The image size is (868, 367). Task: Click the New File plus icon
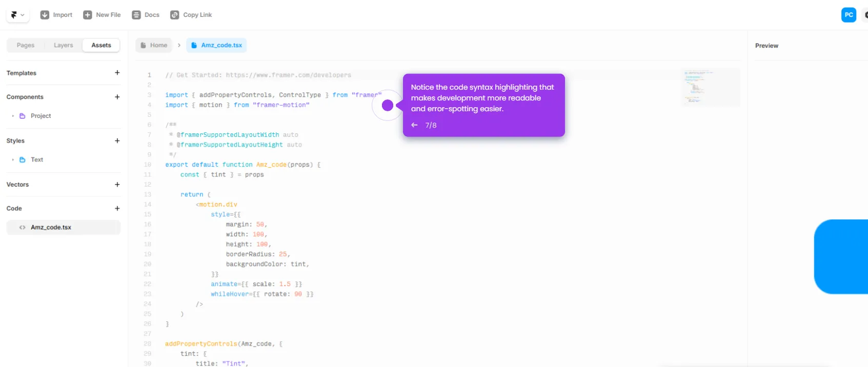pyautogui.click(x=88, y=15)
